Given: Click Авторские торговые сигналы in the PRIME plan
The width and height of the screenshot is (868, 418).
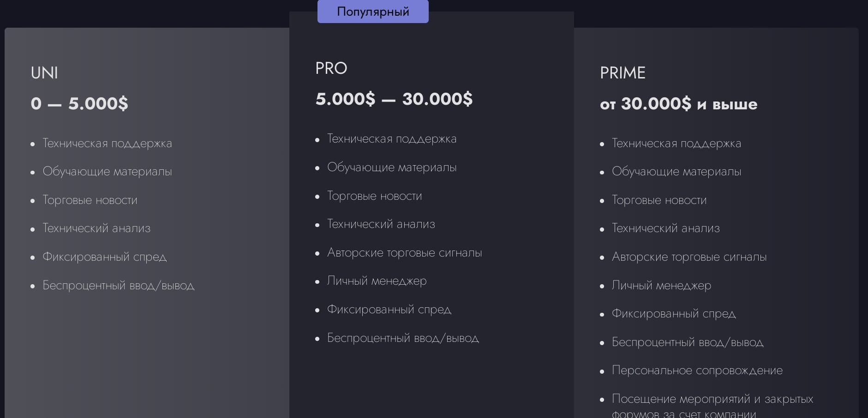Looking at the screenshot, I should tap(689, 257).
